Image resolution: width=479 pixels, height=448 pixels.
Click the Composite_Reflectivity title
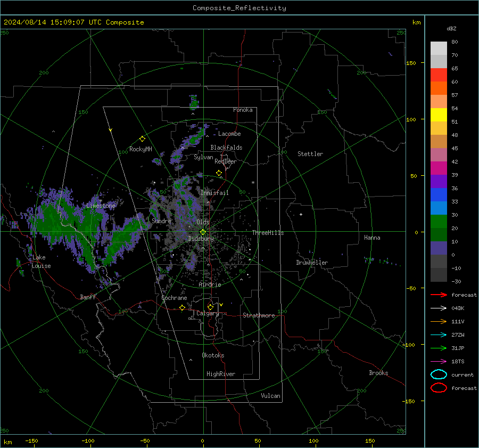coord(240,8)
